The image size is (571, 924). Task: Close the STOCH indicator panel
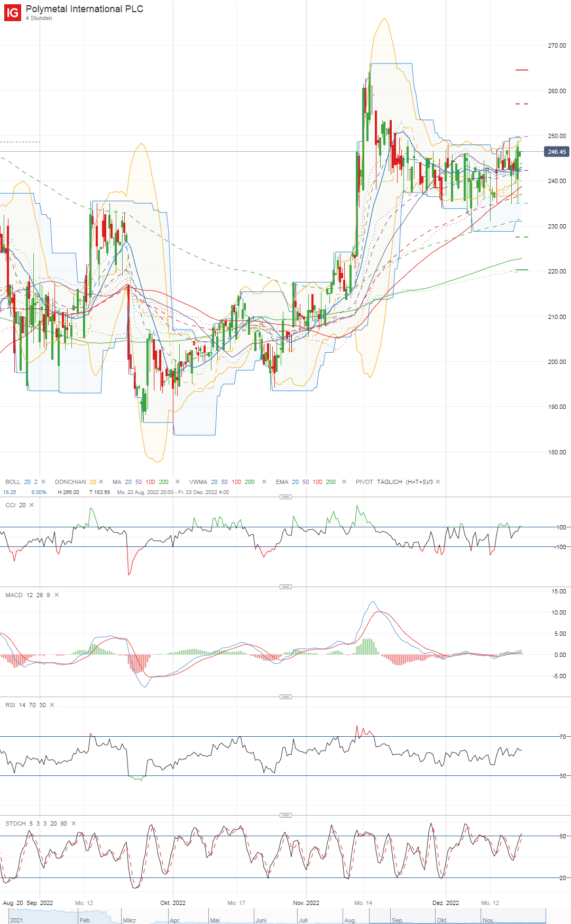pyautogui.click(x=73, y=824)
